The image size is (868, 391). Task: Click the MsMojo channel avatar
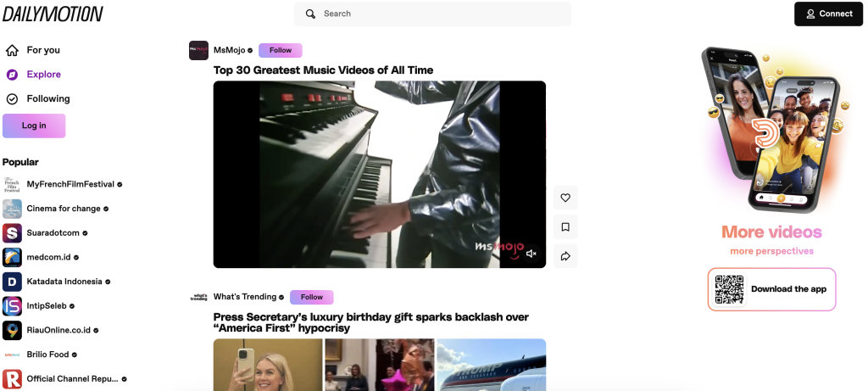[x=198, y=50]
